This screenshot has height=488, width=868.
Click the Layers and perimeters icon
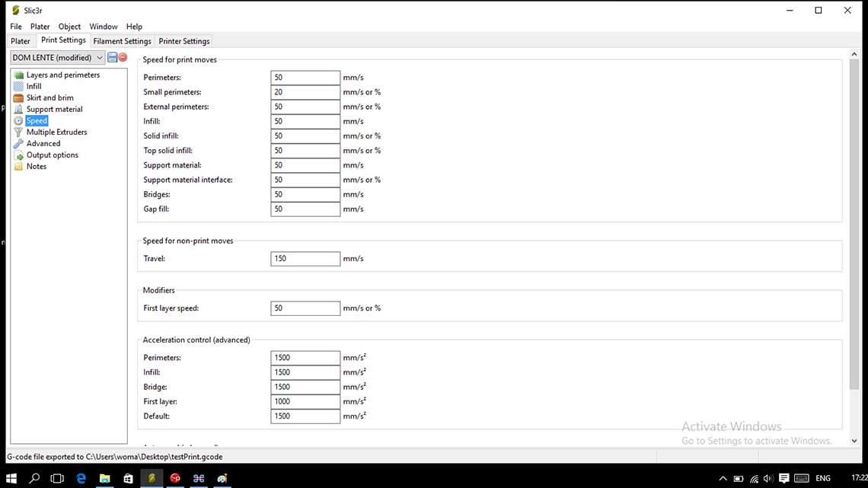pyautogui.click(x=19, y=75)
